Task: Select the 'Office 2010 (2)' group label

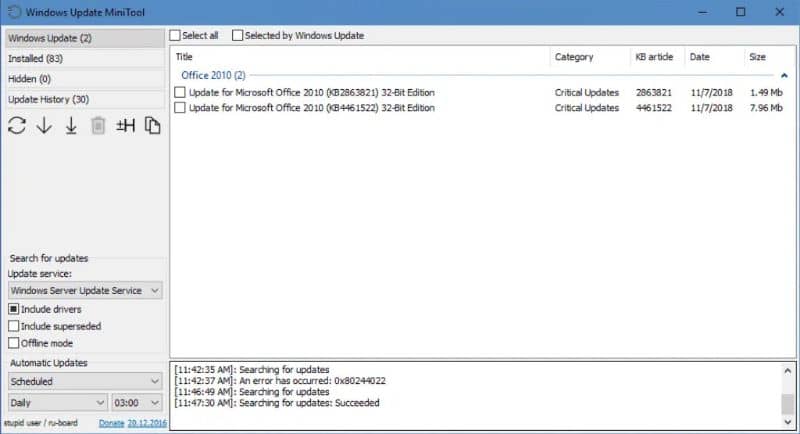Action: click(213, 75)
